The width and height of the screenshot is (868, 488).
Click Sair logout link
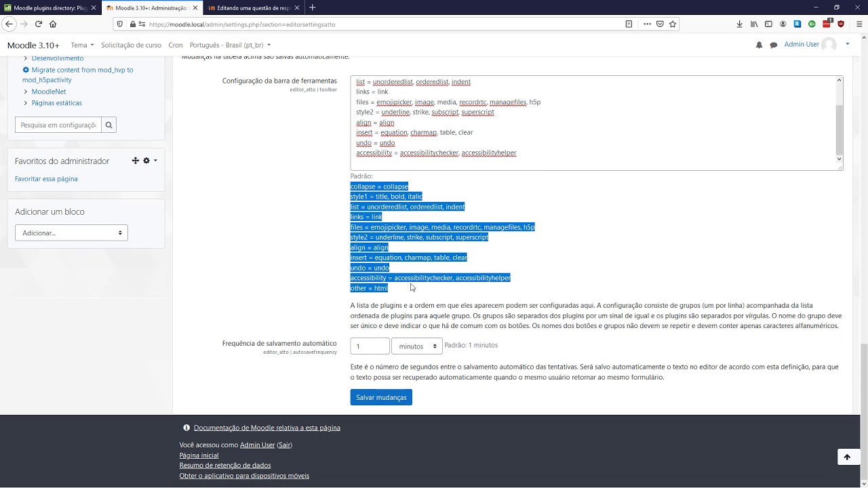[x=284, y=445]
